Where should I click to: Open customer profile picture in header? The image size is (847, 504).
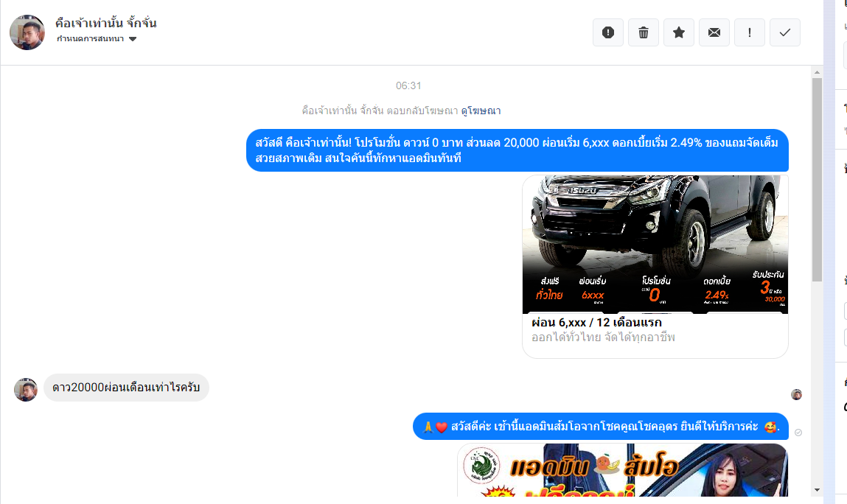27,32
